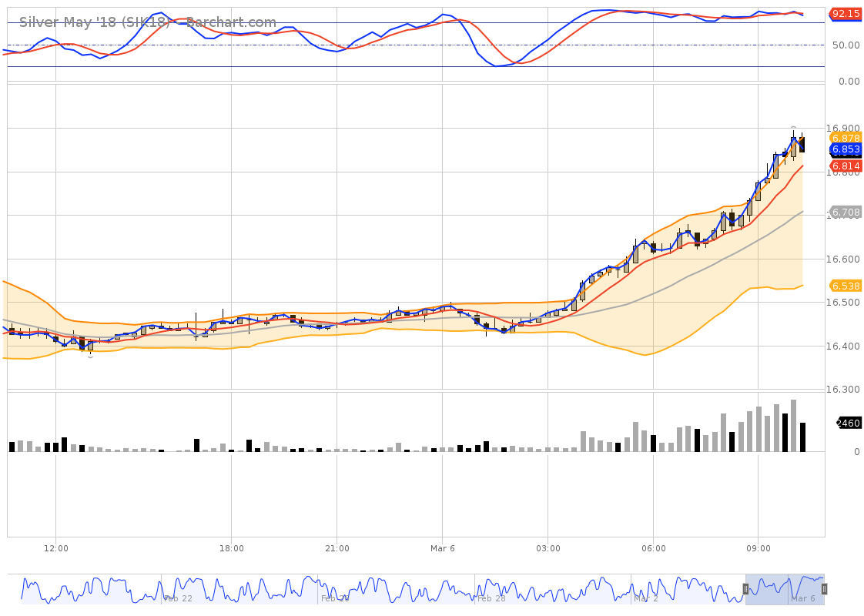Click the blue 6.853 price flag
The image size is (864, 616).
[x=846, y=149]
